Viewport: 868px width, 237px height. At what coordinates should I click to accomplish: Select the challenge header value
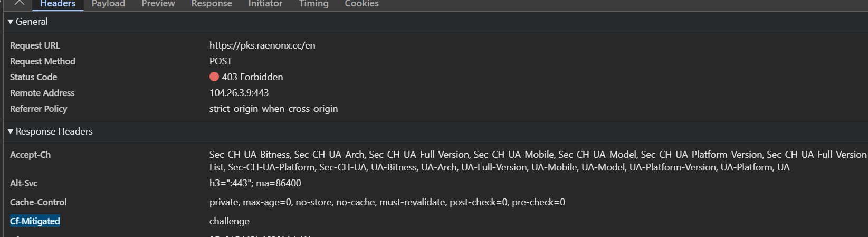coord(229,221)
